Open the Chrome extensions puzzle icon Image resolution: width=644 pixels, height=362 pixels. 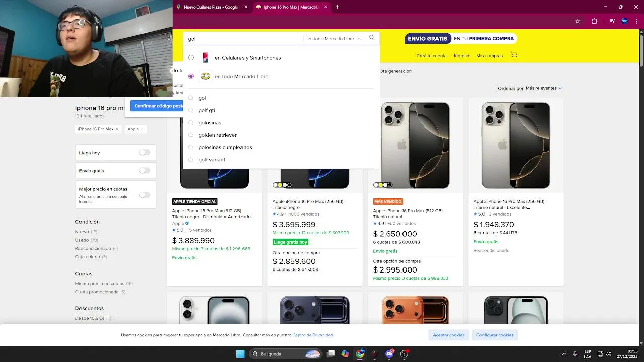595,21
